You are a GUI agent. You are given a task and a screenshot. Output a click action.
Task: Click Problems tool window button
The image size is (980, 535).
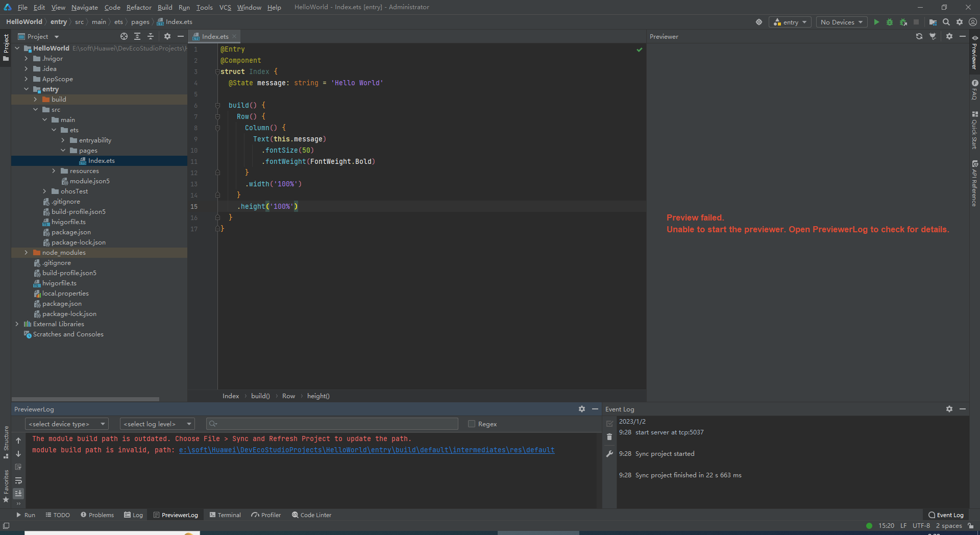tap(97, 515)
